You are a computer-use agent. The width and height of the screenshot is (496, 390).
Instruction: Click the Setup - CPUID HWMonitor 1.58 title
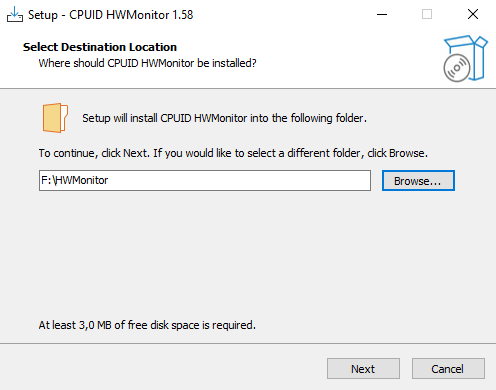pos(110,15)
